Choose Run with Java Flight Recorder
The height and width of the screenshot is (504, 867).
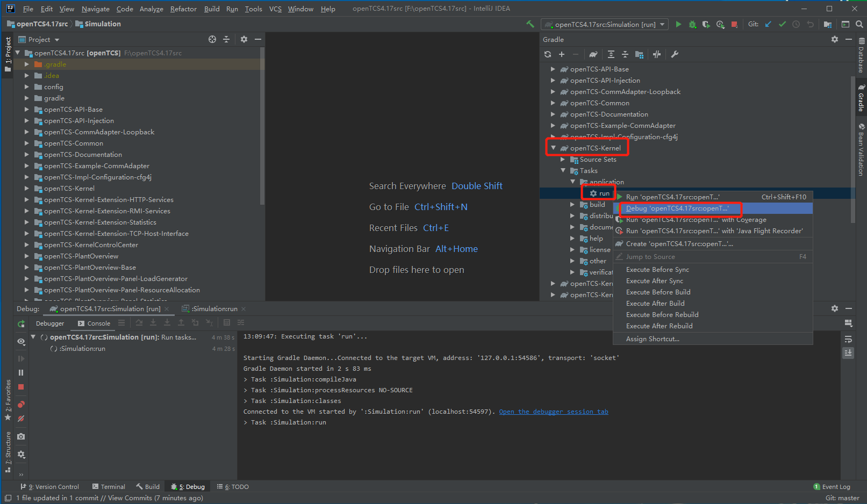[x=713, y=231]
